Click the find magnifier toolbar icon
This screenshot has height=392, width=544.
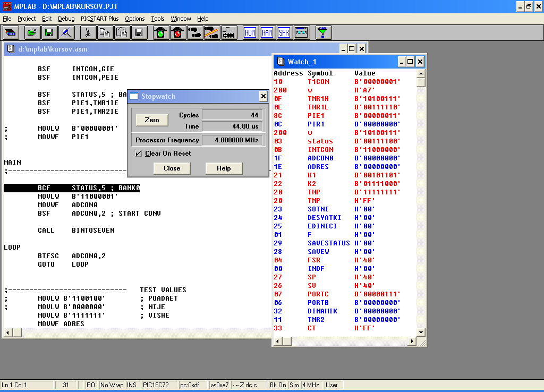(x=66, y=33)
